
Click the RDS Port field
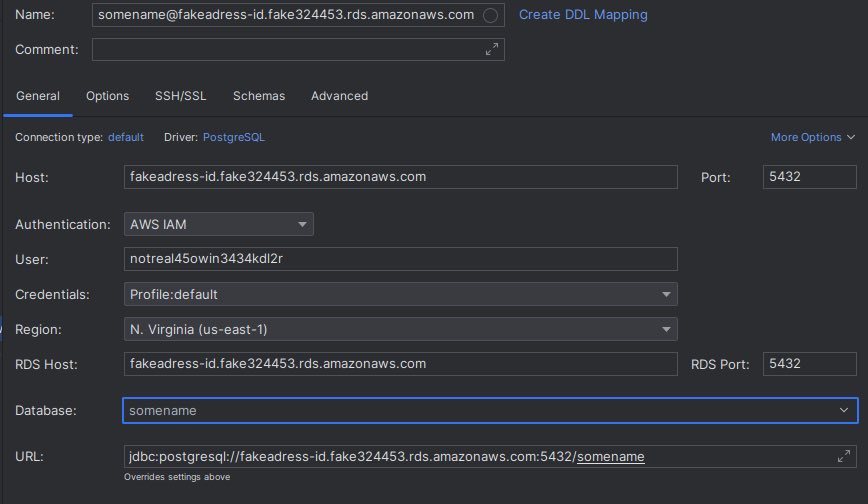coord(809,364)
